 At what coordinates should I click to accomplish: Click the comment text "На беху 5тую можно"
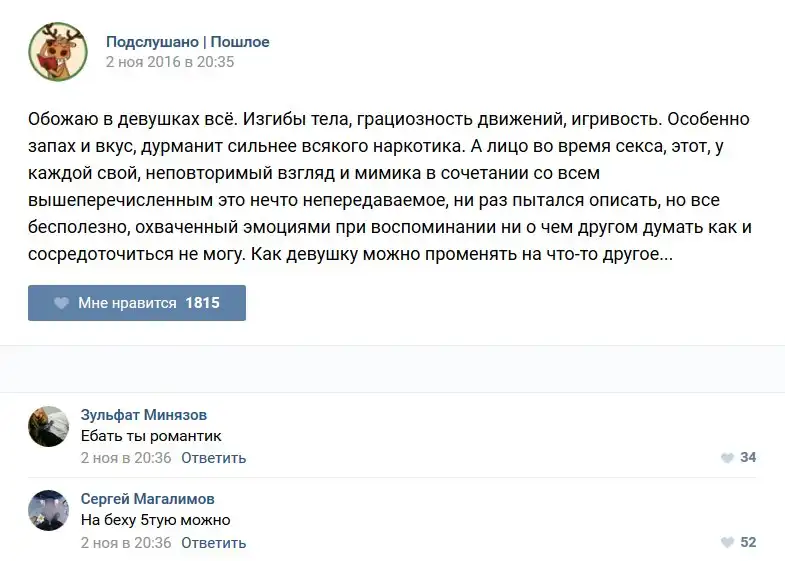click(x=155, y=520)
